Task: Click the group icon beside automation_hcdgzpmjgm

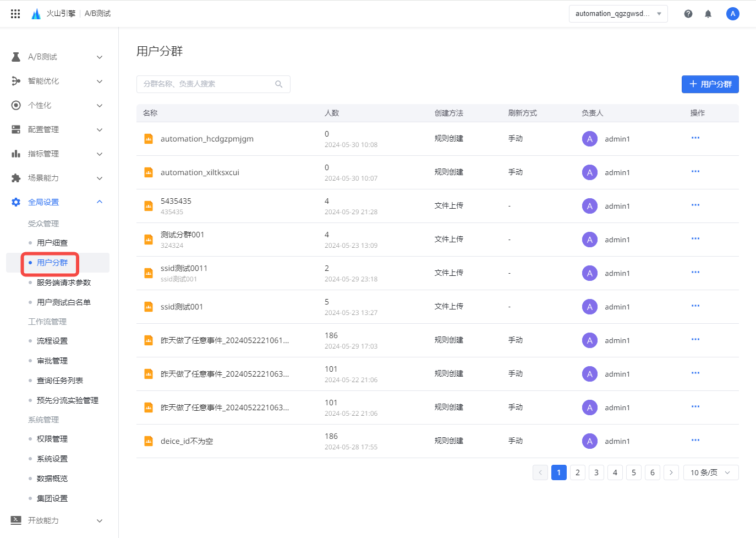Action: coord(149,139)
